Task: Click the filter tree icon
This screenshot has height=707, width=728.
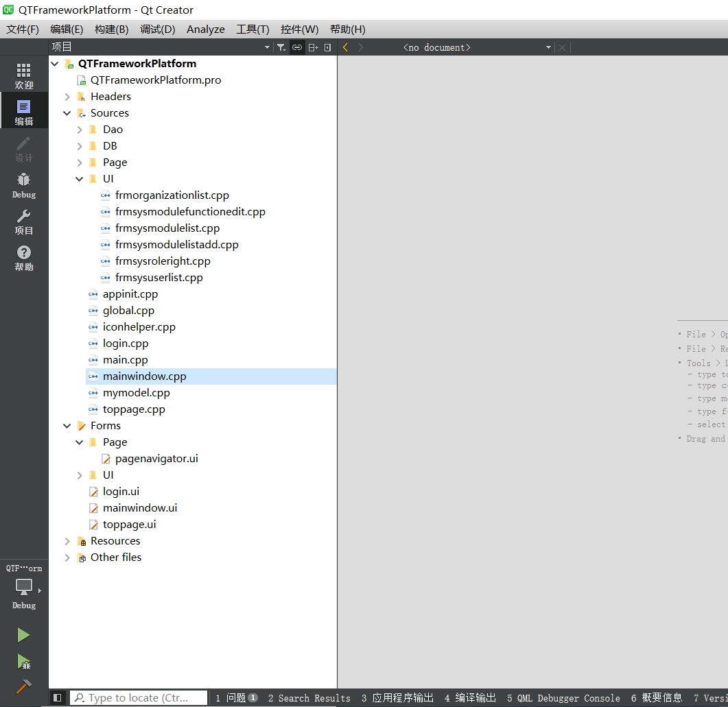Action: click(281, 47)
